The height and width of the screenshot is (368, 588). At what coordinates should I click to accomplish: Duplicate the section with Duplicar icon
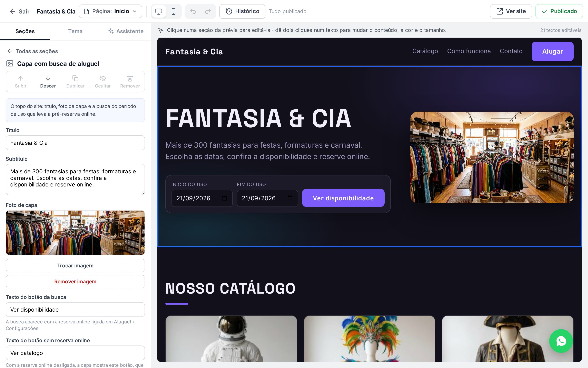coord(75,78)
